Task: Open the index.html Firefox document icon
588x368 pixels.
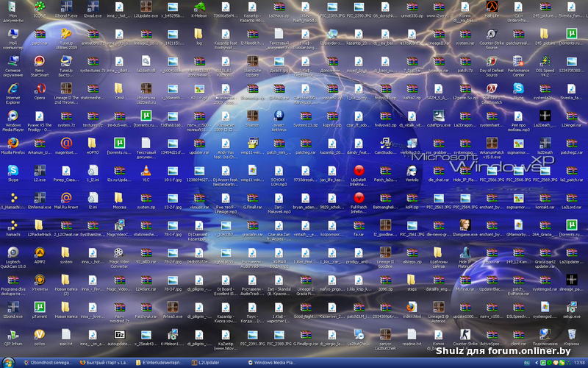Action: 412,307
